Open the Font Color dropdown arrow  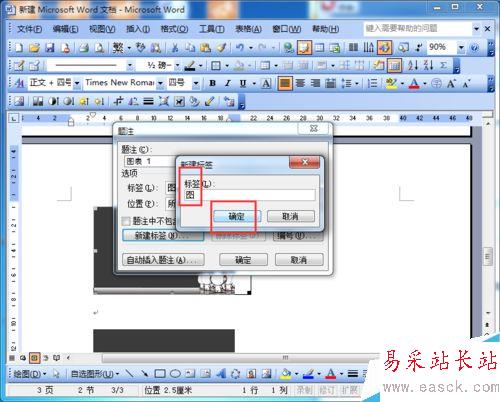425,83
